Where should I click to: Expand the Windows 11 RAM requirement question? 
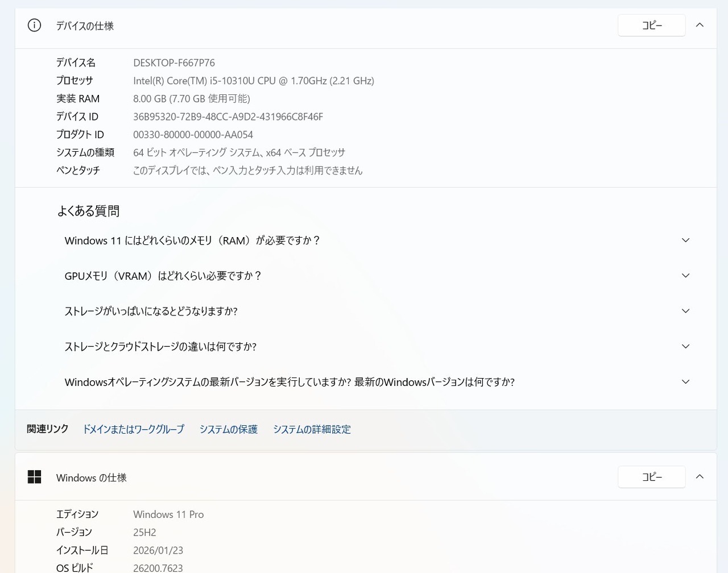(685, 240)
